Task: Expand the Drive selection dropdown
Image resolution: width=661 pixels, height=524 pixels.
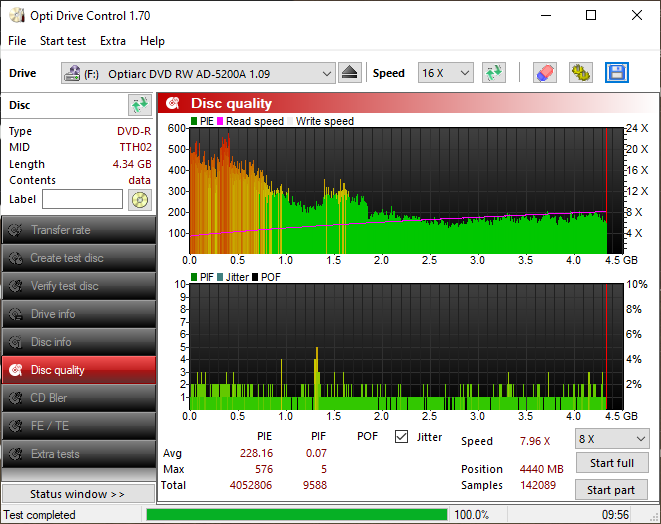Action: (198, 73)
